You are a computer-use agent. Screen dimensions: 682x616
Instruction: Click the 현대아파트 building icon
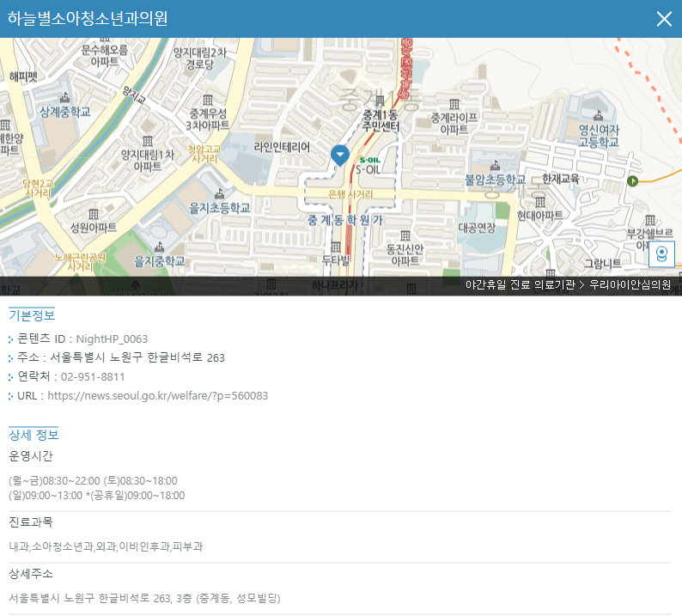coord(540,202)
